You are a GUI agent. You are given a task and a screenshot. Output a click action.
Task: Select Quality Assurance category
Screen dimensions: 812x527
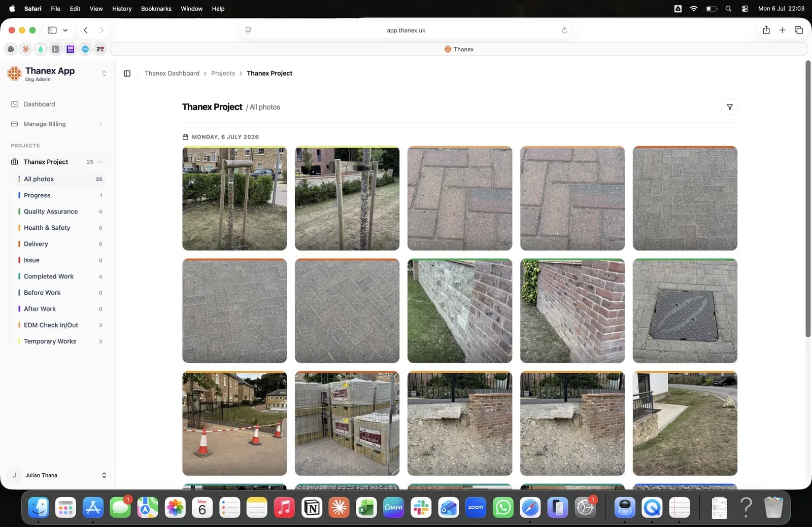59,212
